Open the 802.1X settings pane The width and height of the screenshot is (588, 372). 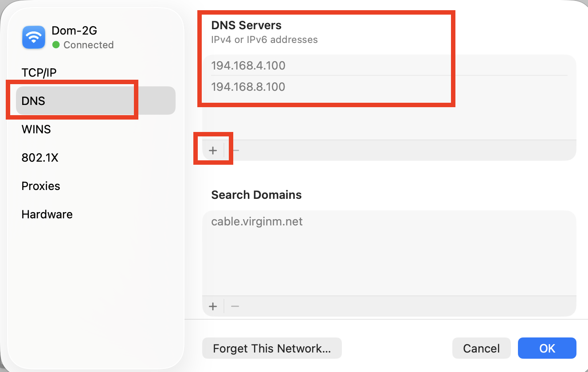point(40,157)
